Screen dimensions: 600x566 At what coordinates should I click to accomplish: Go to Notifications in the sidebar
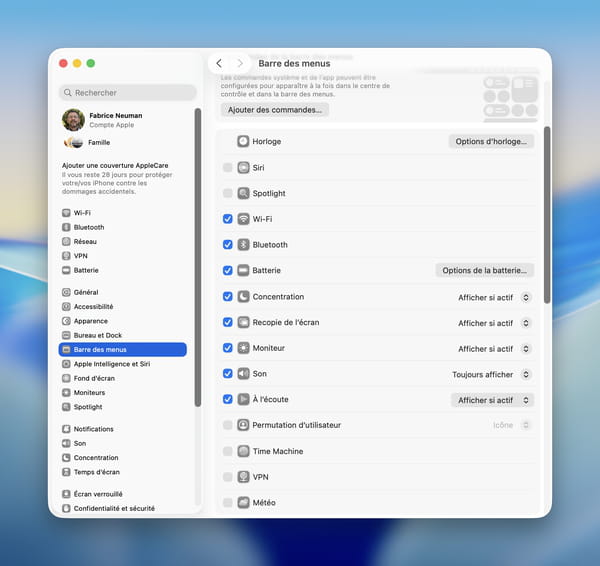[x=93, y=429]
